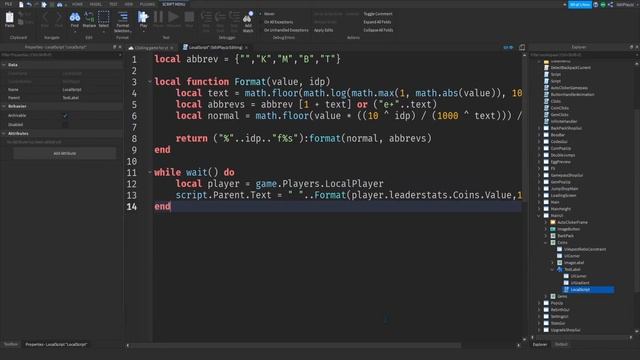
Task: Click Apply Edits in ribbon
Action: pyautogui.click(x=323, y=30)
